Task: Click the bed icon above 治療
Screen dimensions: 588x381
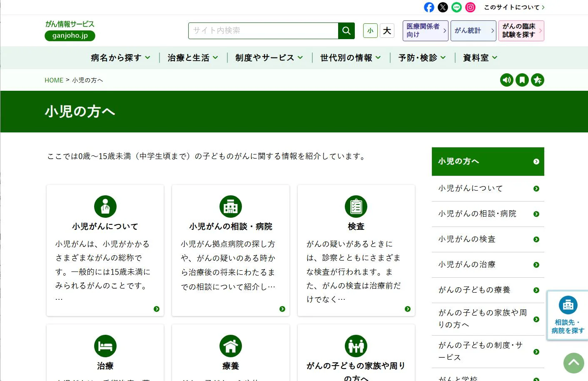Action: [105, 346]
